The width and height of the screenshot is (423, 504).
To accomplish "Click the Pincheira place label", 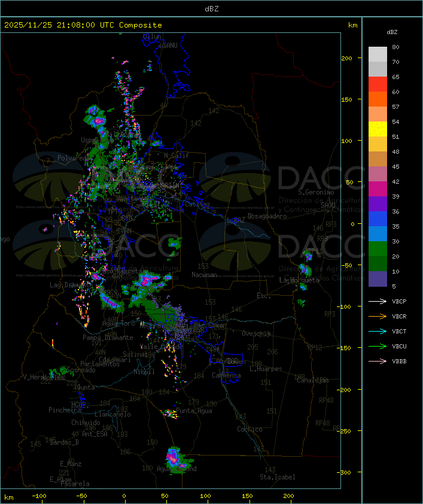I will [x=65, y=410].
